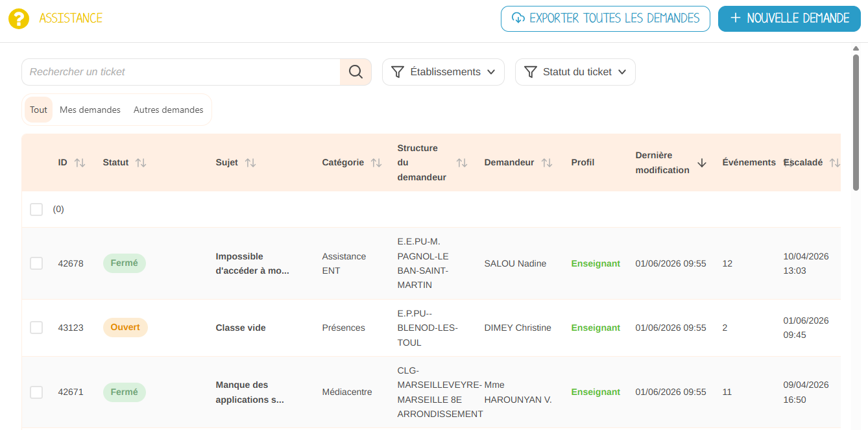The height and width of the screenshot is (430, 868).
Task: Sort by Statut column arrows icon
Action: [141, 163]
